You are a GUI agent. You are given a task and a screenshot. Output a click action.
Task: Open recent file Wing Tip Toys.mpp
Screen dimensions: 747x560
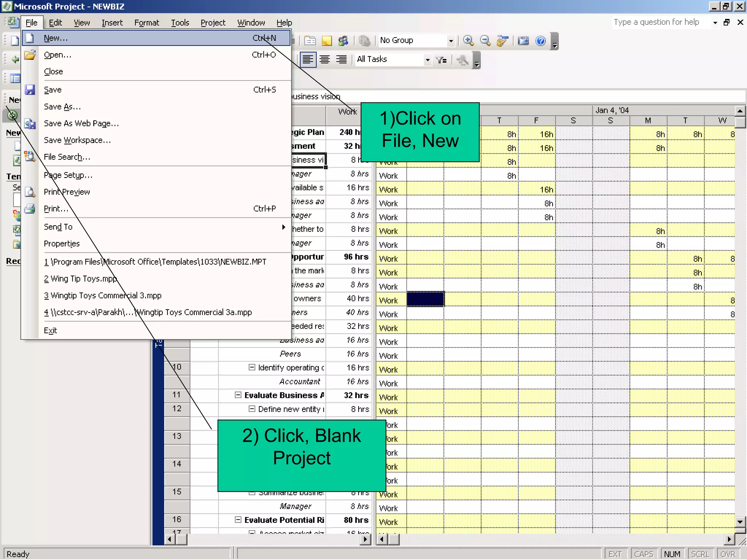coord(156,279)
